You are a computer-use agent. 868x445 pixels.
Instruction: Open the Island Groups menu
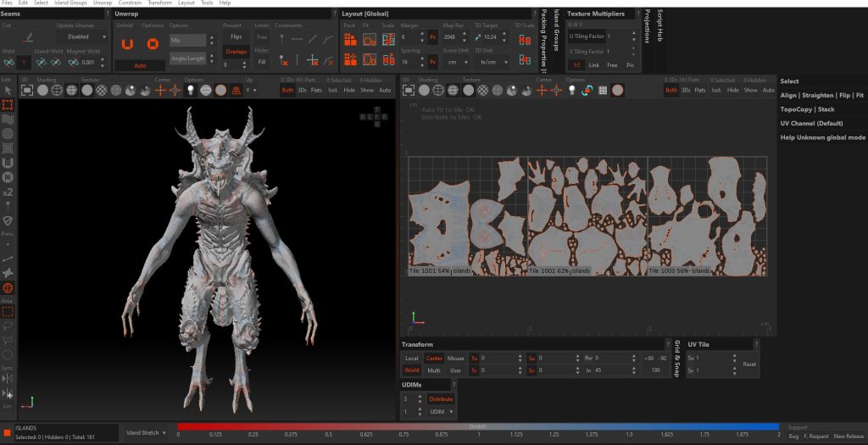click(x=71, y=3)
